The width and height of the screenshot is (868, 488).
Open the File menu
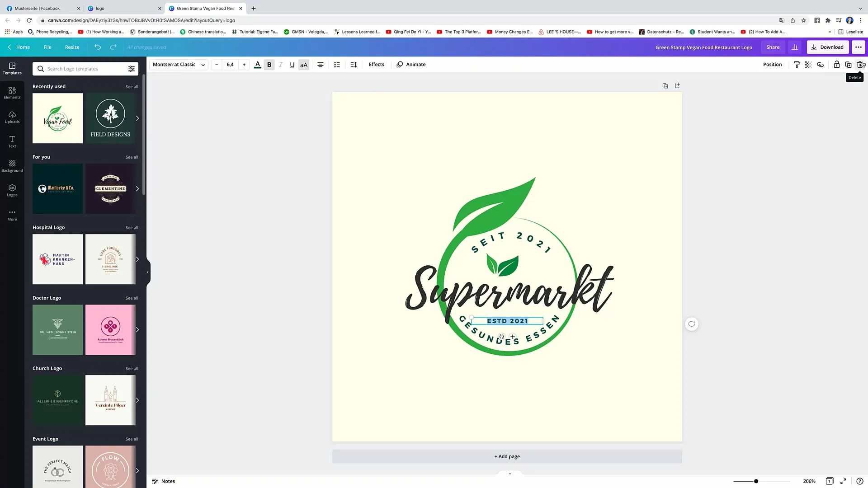(47, 47)
